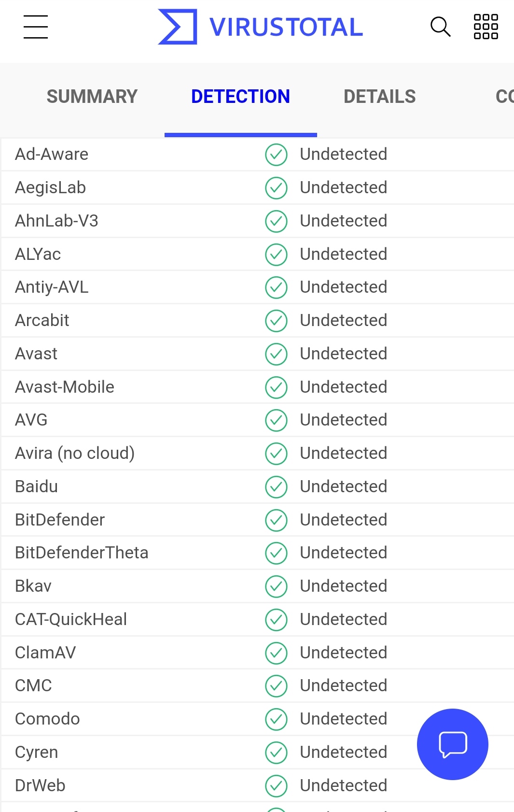Image resolution: width=514 pixels, height=812 pixels.
Task: Click Undetected result for AhnLab-V3
Action: tap(343, 221)
